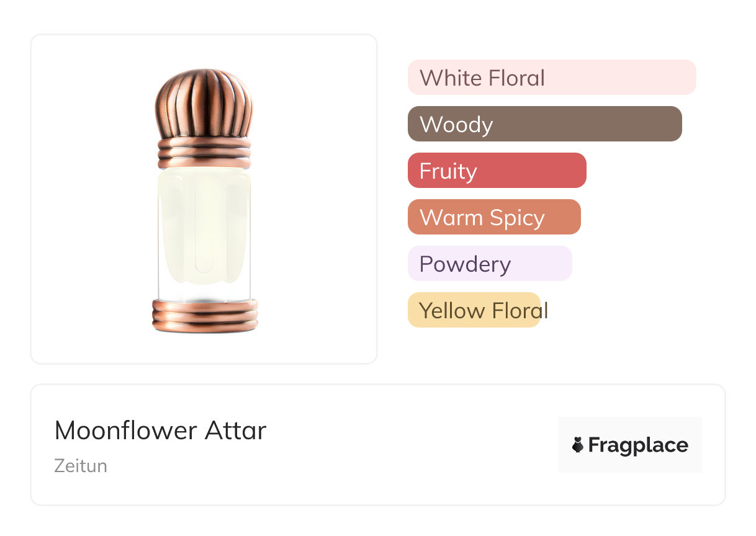
Task: Select the Powdery accord bar
Action: (489, 264)
